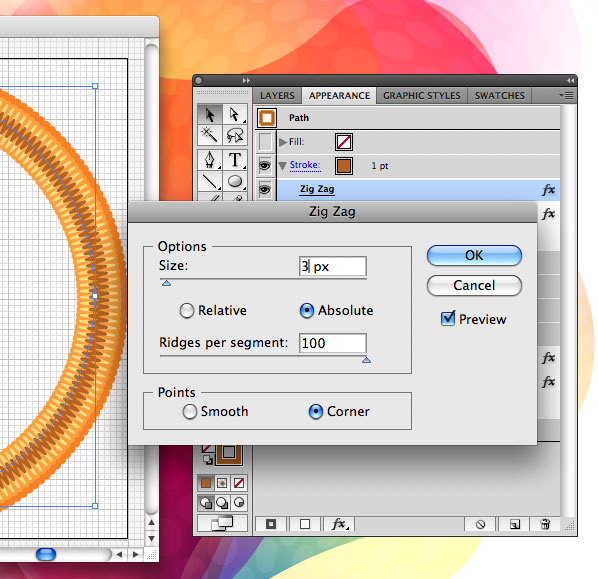Switch to the Appearance tab

pyautogui.click(x=339, y=95)
